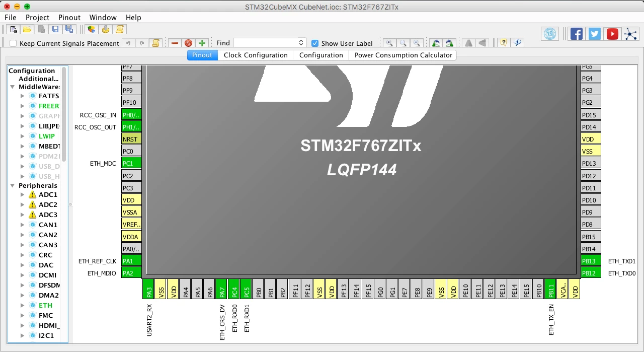Image resolution: width=644 pixels, height=352 pixels.
Task: Open ST Facebook page icon
Action: click(577, 34)
